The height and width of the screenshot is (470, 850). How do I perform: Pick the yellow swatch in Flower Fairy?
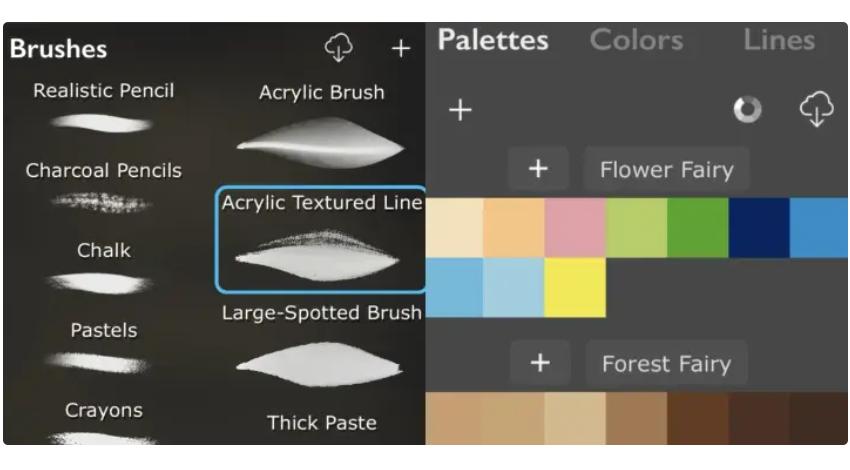575,288
